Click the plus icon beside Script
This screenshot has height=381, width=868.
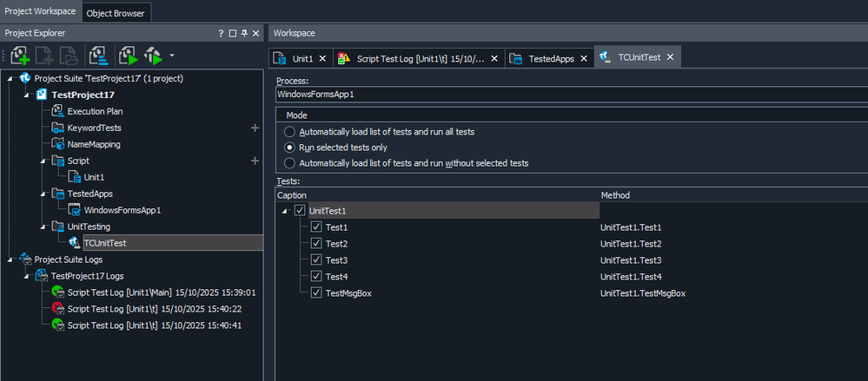(x=255, y=161)
